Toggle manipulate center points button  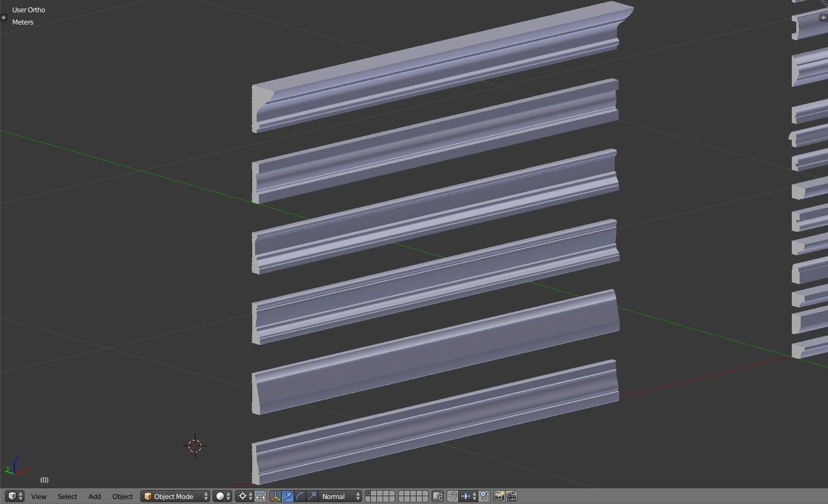click(260, 496)
